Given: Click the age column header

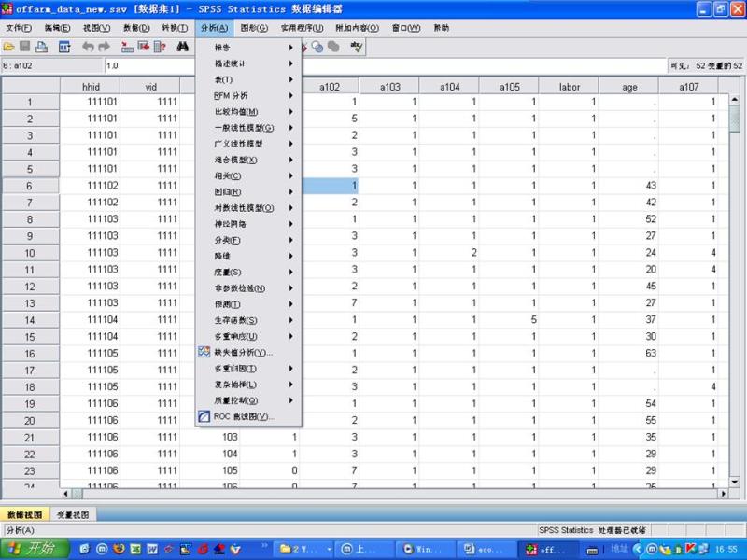Looking at the screenshot, I should coord(629,87).
